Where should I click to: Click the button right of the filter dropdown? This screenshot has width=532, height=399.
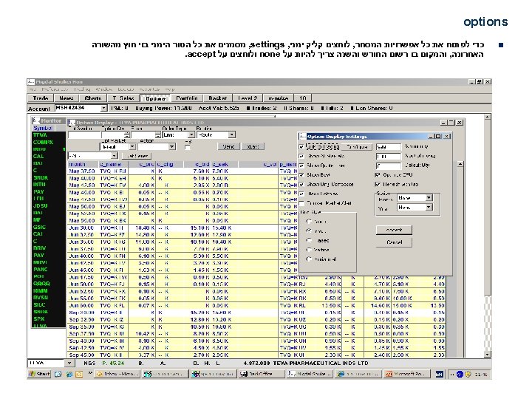click(x=137, y=156)
